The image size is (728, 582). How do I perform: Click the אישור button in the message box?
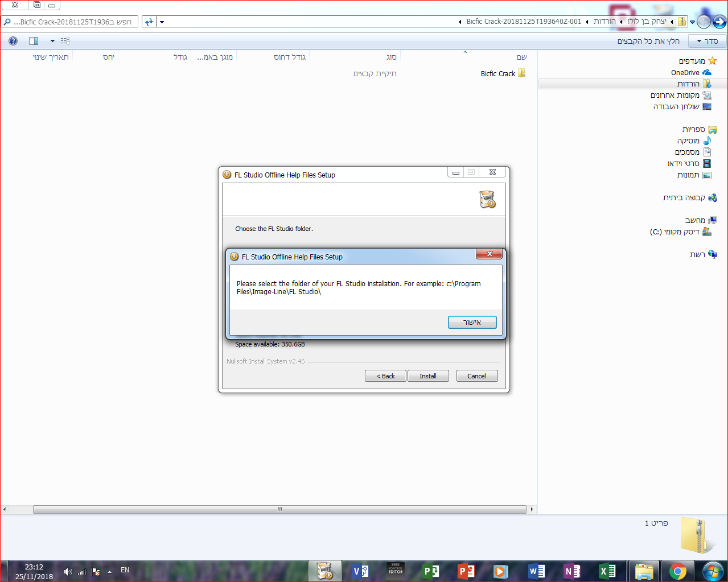coord(472,323)
